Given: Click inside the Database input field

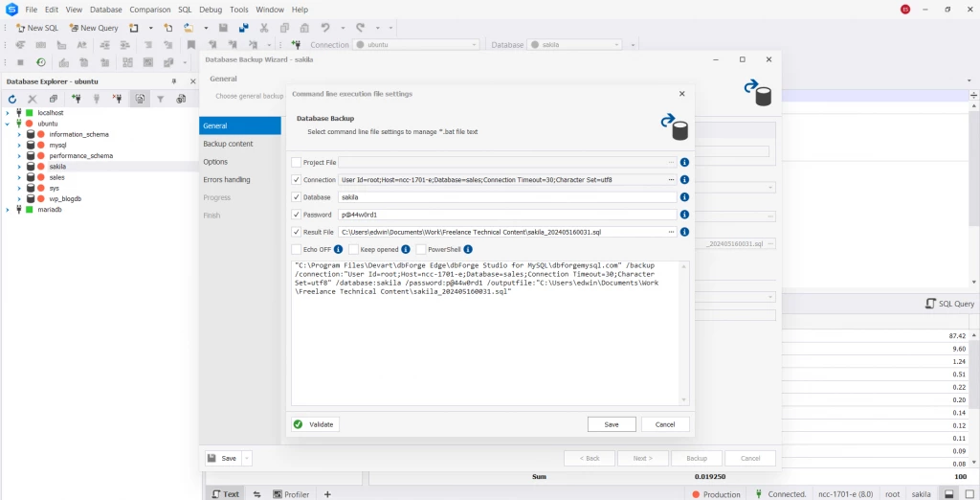Looking at the screenshot, I should click(507, 197).
